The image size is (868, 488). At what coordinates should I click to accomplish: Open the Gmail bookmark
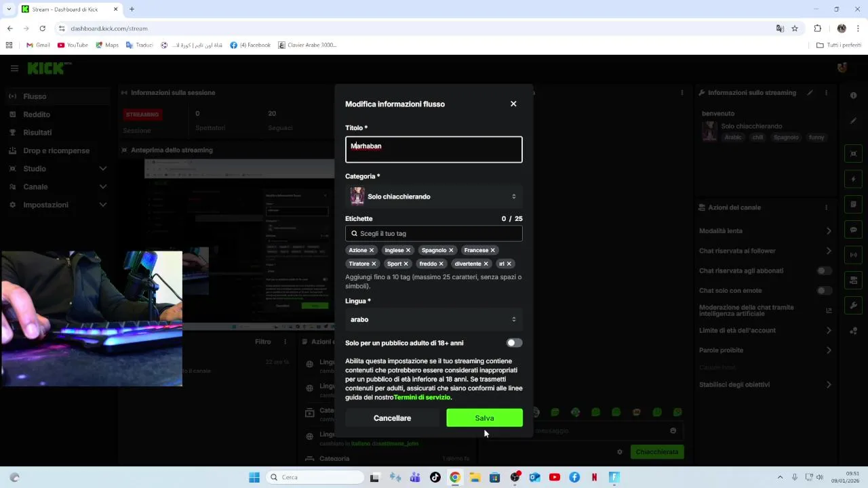38,45
